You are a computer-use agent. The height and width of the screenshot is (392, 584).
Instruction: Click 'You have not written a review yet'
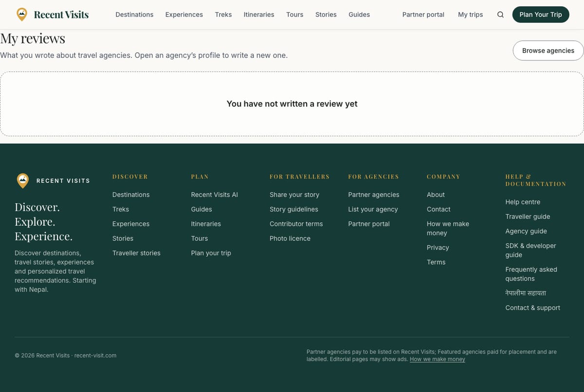point(292,104)
